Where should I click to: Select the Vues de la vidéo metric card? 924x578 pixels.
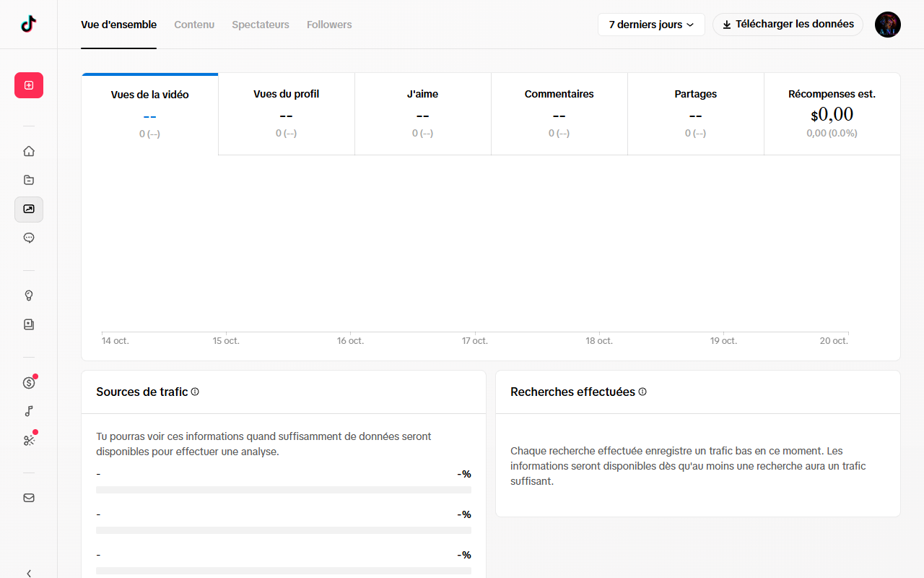150,114
